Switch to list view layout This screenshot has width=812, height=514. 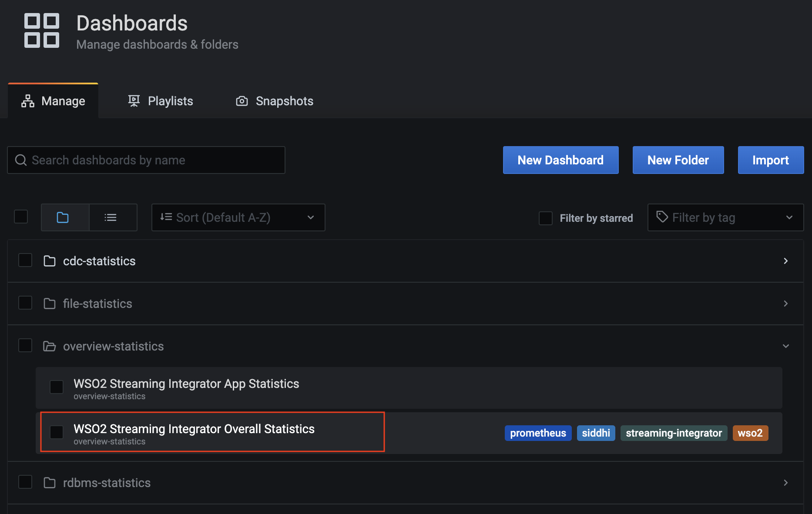click(113, 217)
